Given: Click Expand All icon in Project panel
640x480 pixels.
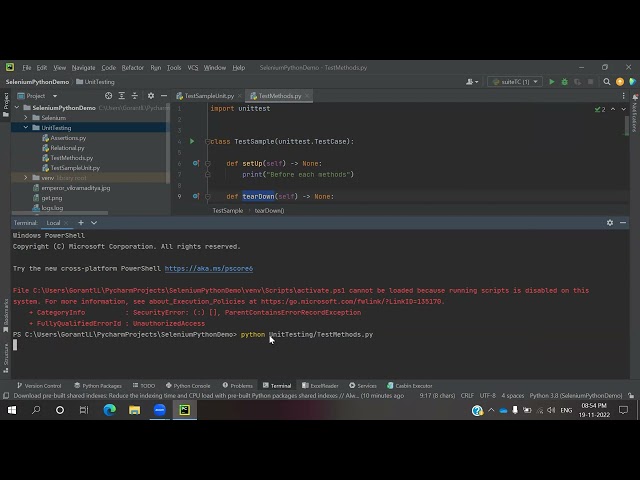Looking at the screenshot, I should click(x=122, y=96).
